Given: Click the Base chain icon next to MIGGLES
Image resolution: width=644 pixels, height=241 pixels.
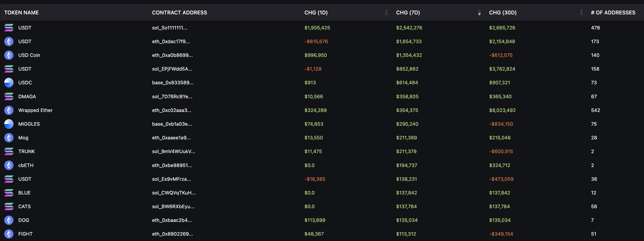Looking at the screenshot, I should (x=9, y=124).
